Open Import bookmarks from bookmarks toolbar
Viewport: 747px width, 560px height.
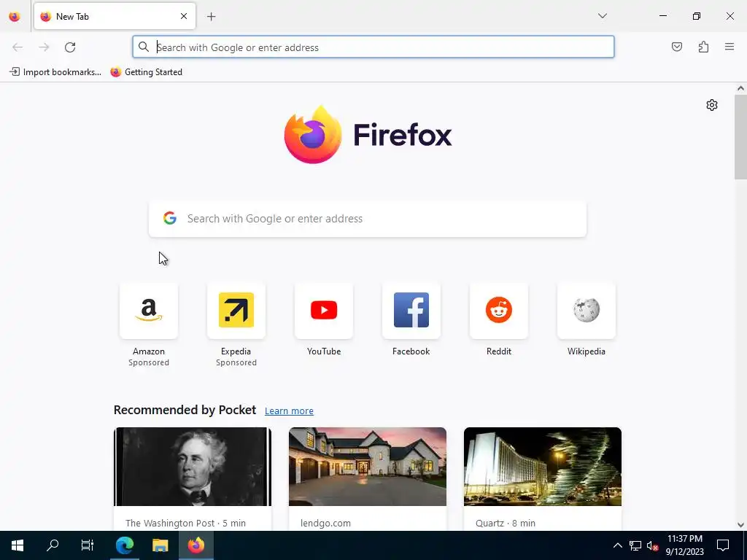(55, 72)
